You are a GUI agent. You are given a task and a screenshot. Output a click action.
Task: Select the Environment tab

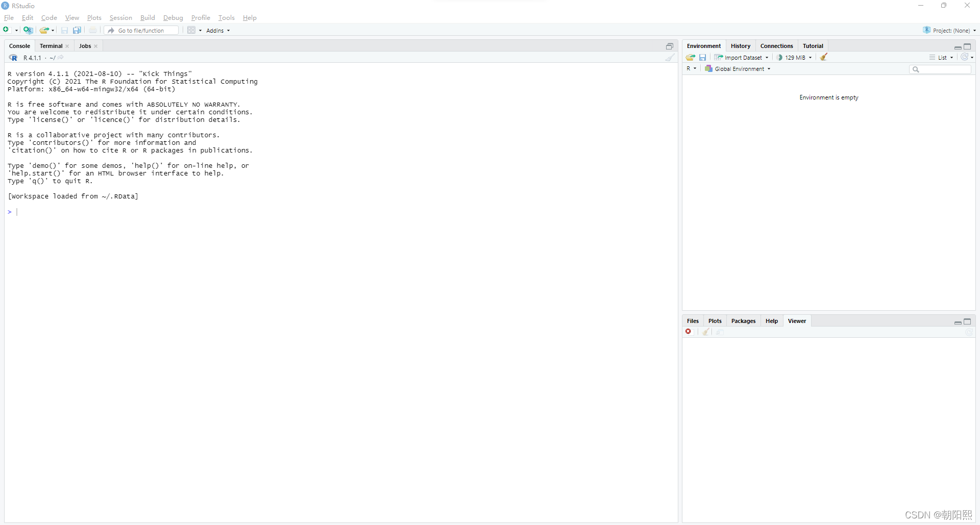[704, 46]
